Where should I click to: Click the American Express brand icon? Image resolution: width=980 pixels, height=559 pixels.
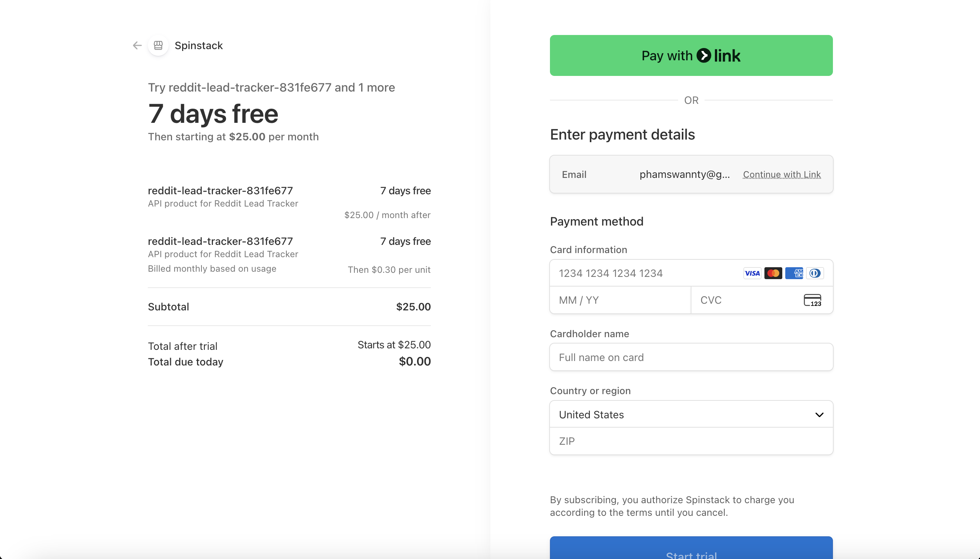click(x=794, y=273)
